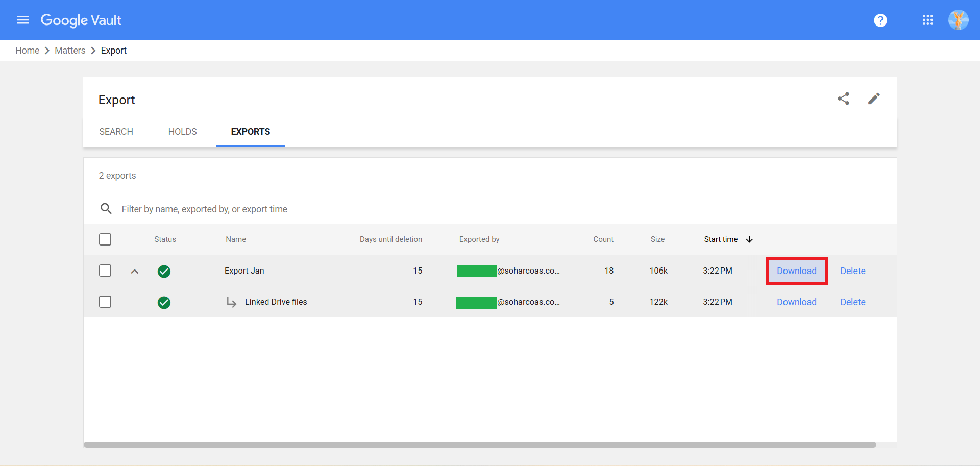This screenshot has width=980, height=466.
Task: Open the Google apps grid
Action: 928,20
